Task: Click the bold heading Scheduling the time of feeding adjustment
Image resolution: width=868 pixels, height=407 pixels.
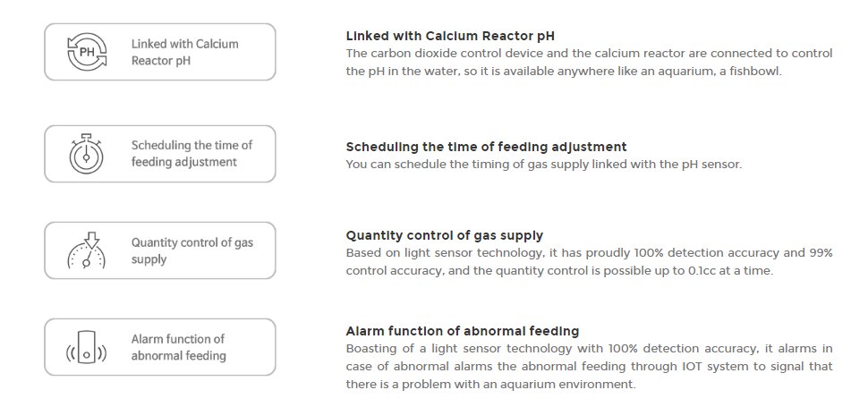Action: (486, 147)
